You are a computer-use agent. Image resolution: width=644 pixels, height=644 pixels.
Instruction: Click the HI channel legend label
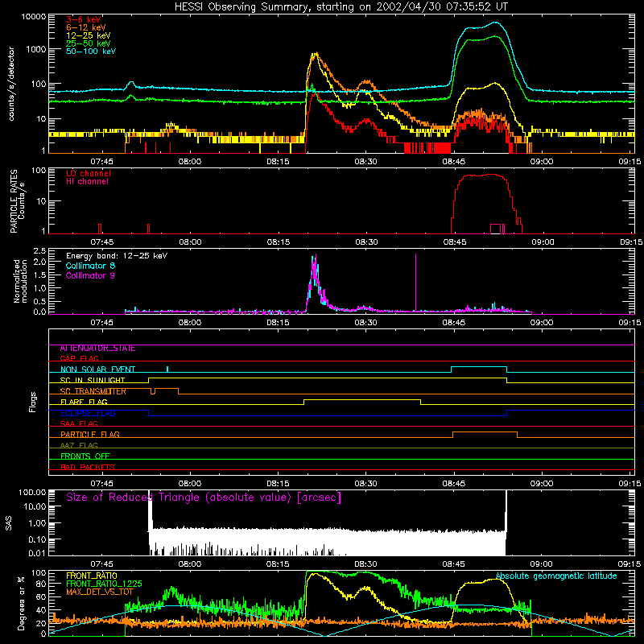(87, 181)
